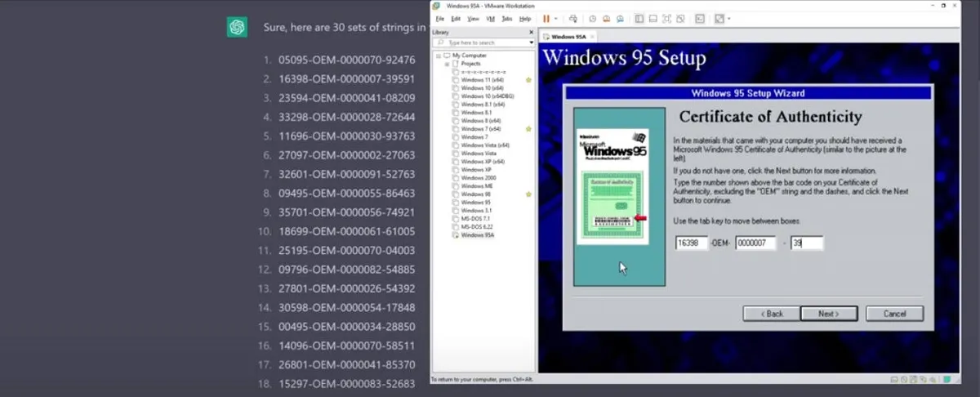The height and width of the screenshot is (397, 980).
Task: Select Windows Vista (x64) in library
Action: point(485,145)
